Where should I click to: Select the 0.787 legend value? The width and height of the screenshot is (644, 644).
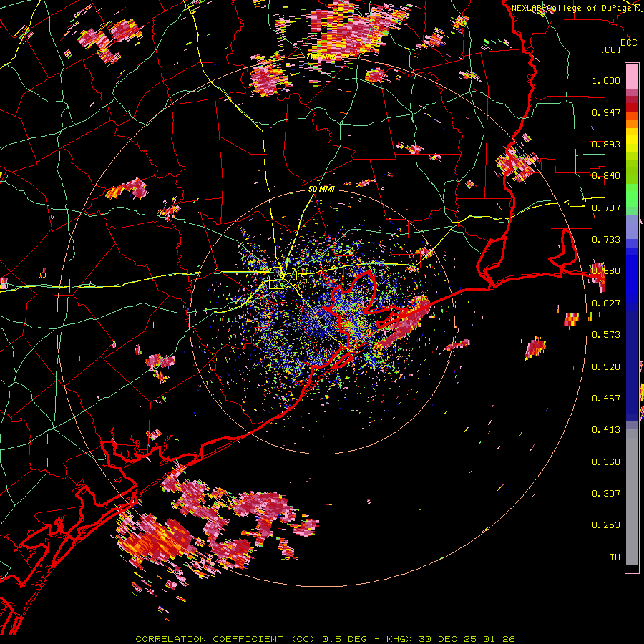pyautogui.click(x=606, y=208)
